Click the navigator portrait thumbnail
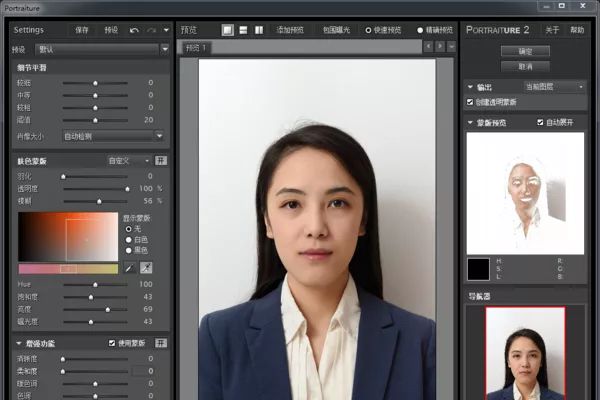Screen dimensions: 600x400 point(525,353)
